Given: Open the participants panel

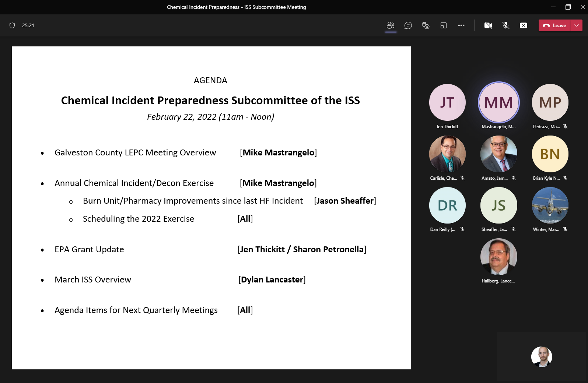Looking at the screenshot, I should (390, 25).
